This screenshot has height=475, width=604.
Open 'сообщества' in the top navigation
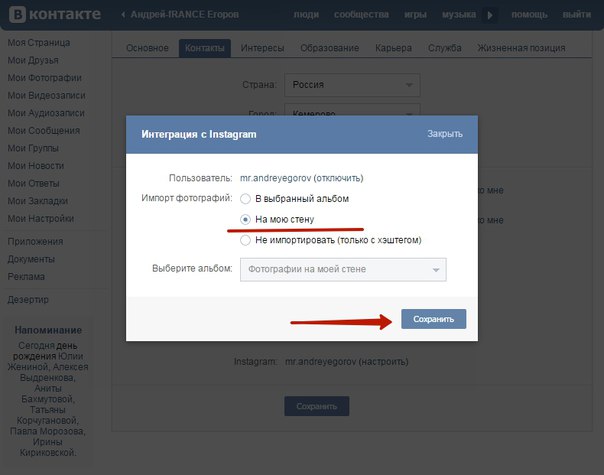coord(361,15)
